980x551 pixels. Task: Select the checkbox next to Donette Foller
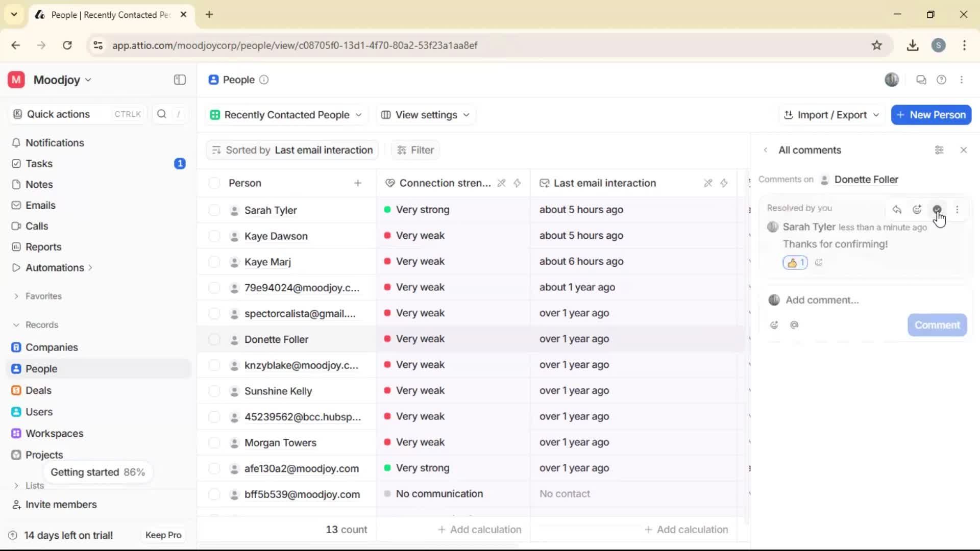[x=214, y=339]
